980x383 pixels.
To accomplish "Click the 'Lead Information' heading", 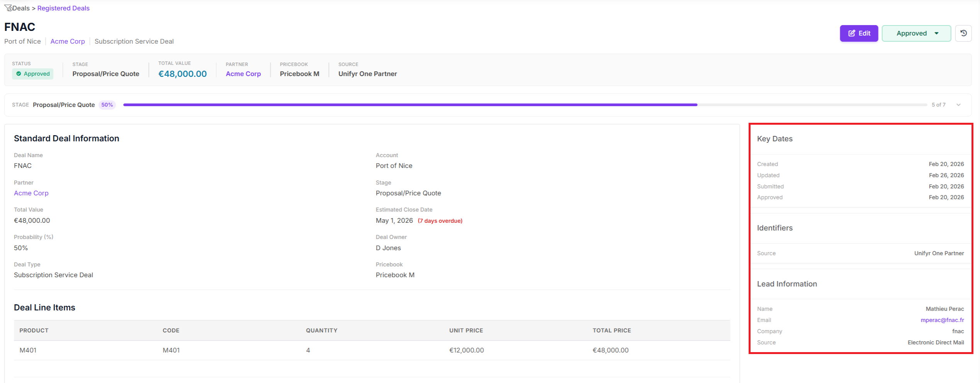I will tap(787, 284).
